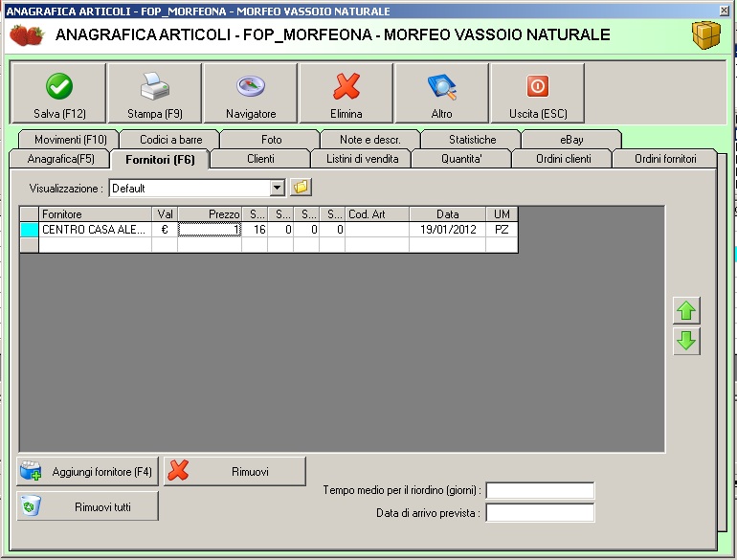The width and height of the screenshot is (737, 560).
Task: Switch to the Anagrafica(F5) tab
Action: [x=60, y=159]
